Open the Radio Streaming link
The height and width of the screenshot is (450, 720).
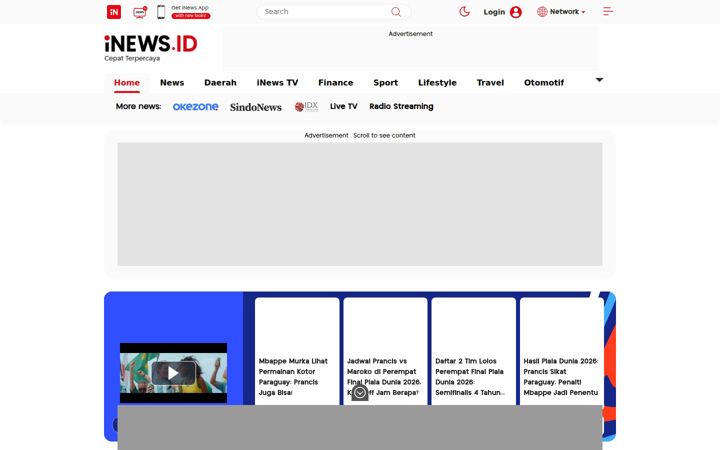tap(401, 106)
